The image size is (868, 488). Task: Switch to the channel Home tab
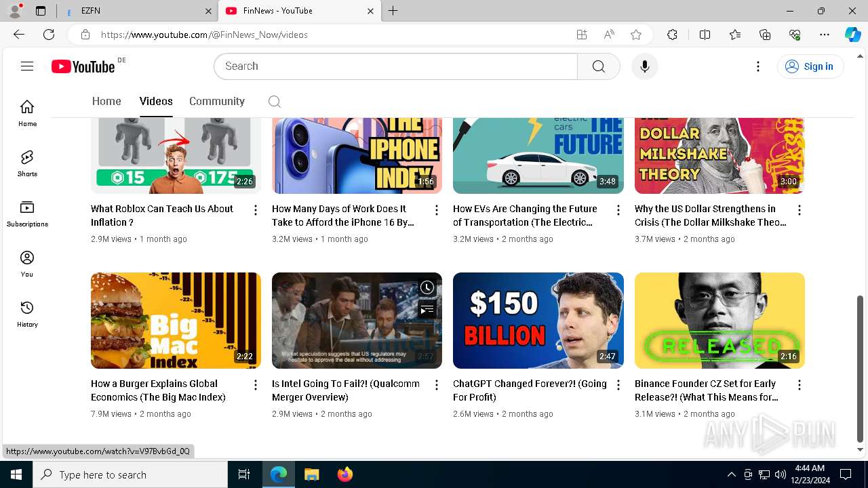point(106,101)
